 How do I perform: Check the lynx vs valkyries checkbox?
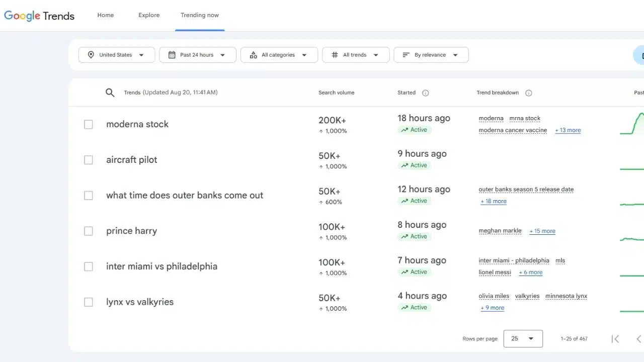click(89, 302)
